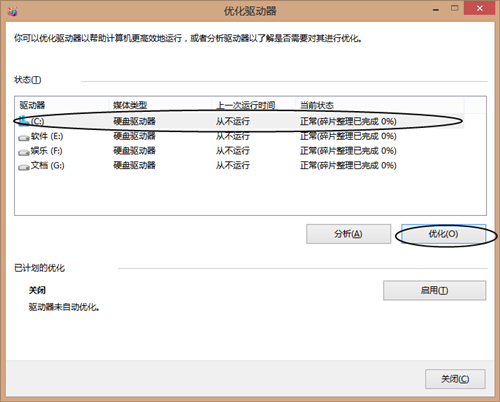Click 从不运行 in the 娱乐 (F:) row
This screenshot has width=500, height=402.
pyautogui.click(x=233, y=151)
